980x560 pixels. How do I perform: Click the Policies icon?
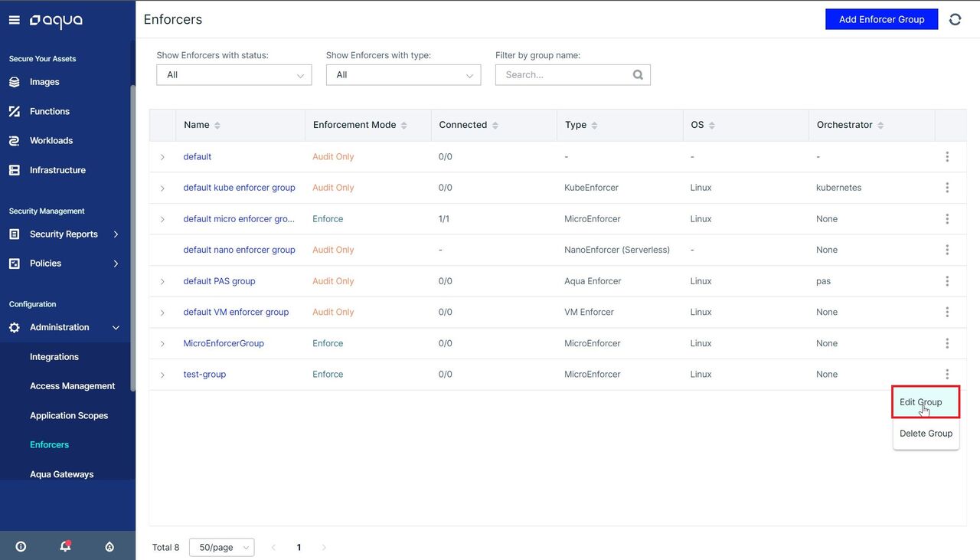tap(14, 264)
